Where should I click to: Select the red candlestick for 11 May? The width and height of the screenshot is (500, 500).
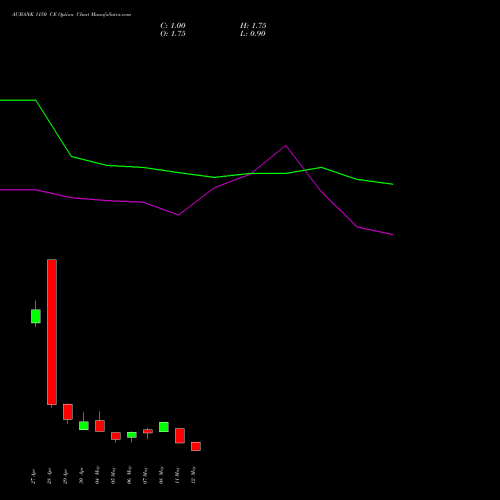click(180, 436)
